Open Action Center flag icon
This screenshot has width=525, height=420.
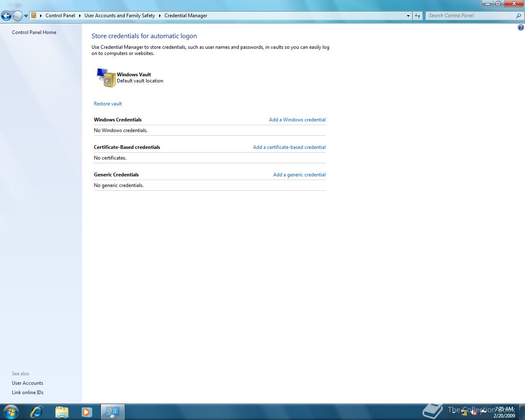484,412
